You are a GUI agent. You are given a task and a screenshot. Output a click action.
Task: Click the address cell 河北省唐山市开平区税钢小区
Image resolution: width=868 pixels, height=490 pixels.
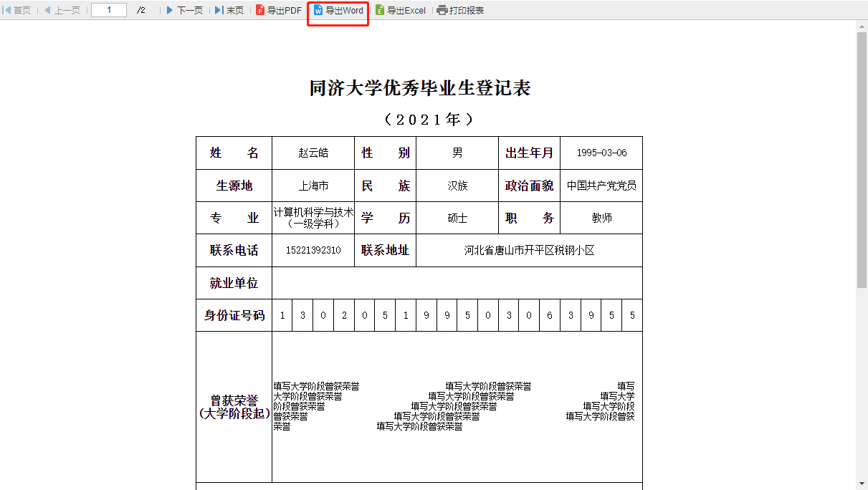pos(529,251)
